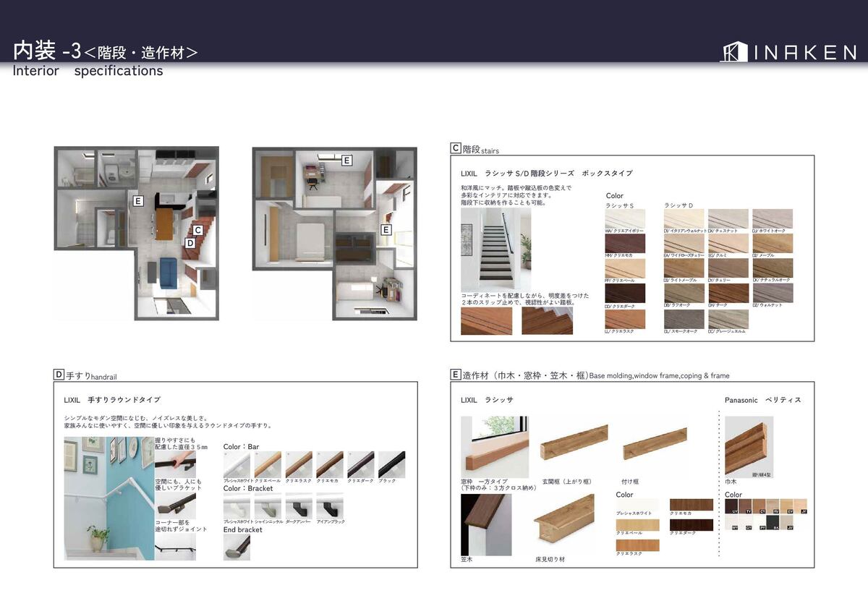Choose the クリエダーク molding color swatch

pos(691,524)
